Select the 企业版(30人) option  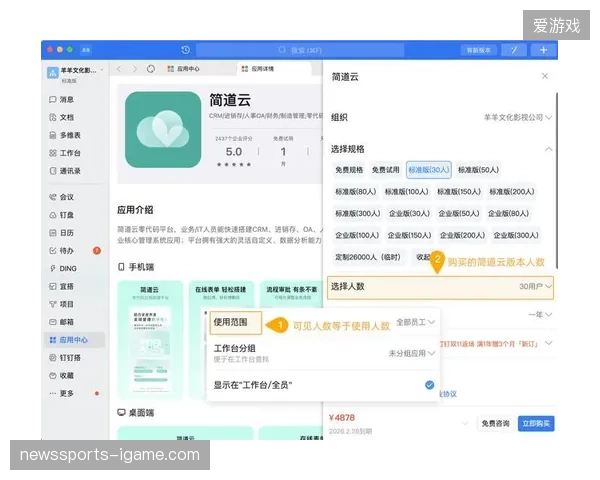coord(409,214)
